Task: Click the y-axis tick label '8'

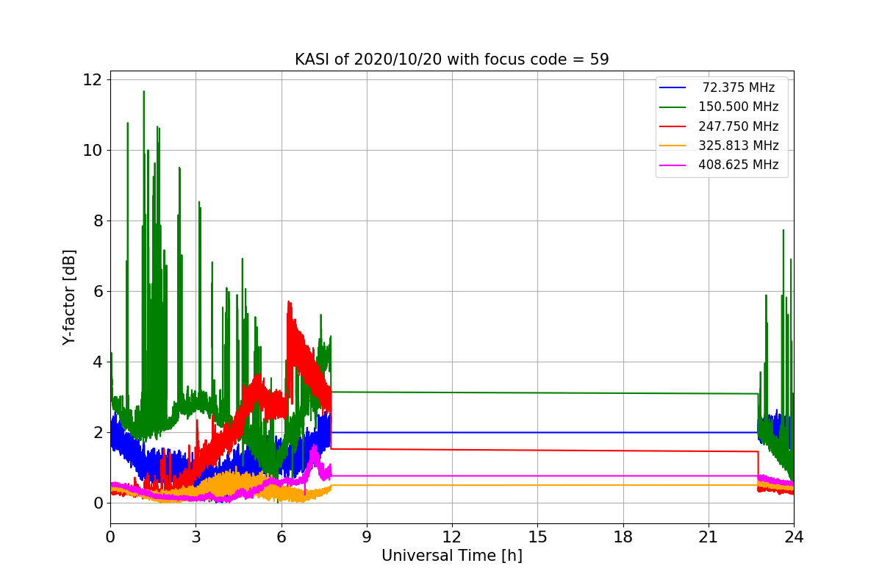Action: (x=99, y=221)
